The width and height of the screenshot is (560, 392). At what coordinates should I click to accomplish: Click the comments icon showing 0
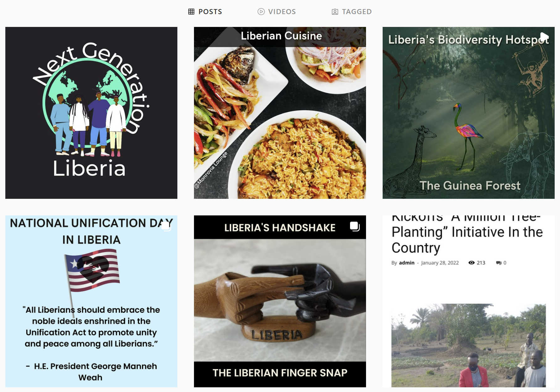499,263
